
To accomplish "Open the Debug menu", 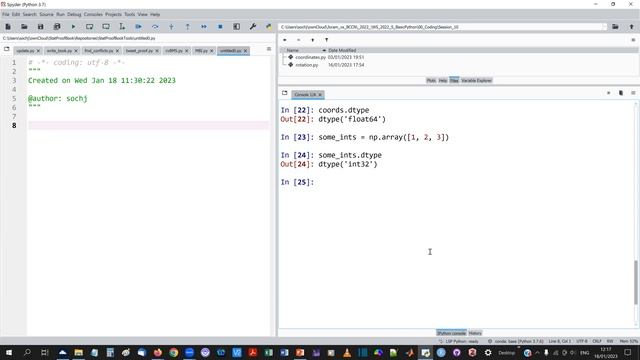I will pyautogui.click(x=74, y=14).
